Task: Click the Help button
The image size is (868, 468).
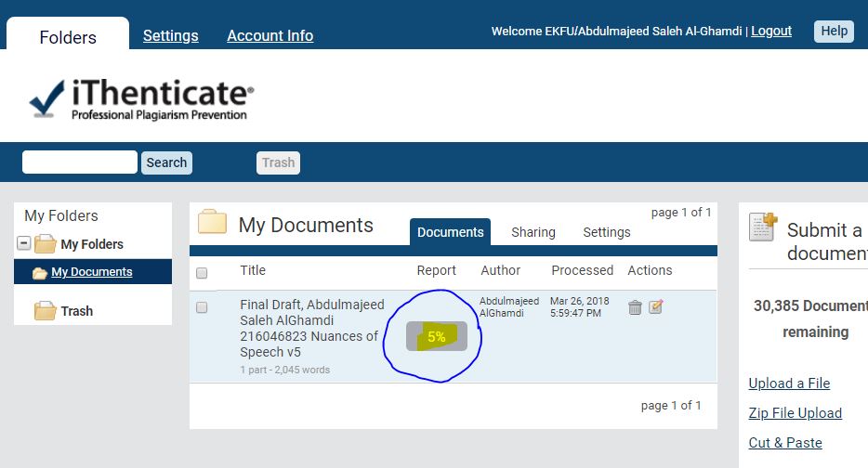Action: click(x=834, y=31)
